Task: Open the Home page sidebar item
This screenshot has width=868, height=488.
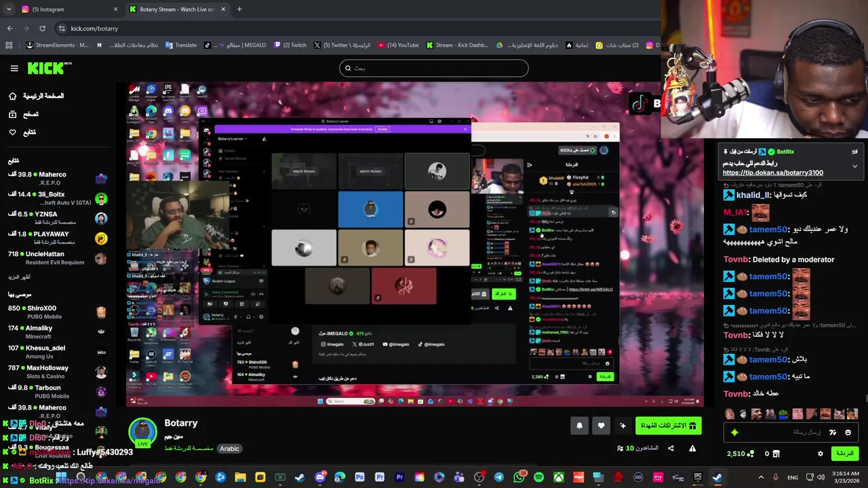Action: click(37, 96)
